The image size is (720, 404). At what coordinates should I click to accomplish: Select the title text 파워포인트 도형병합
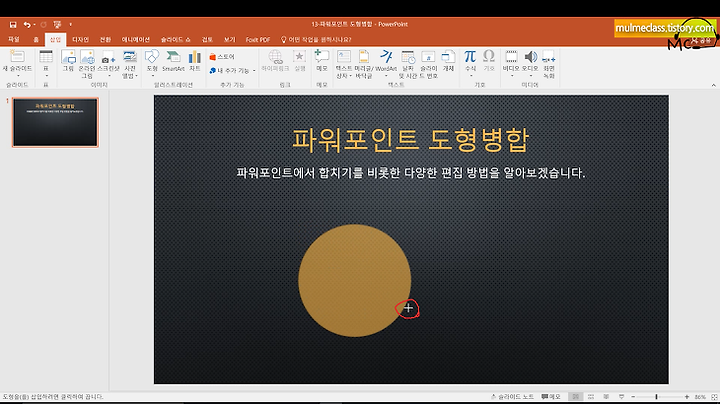coord(411,140)
